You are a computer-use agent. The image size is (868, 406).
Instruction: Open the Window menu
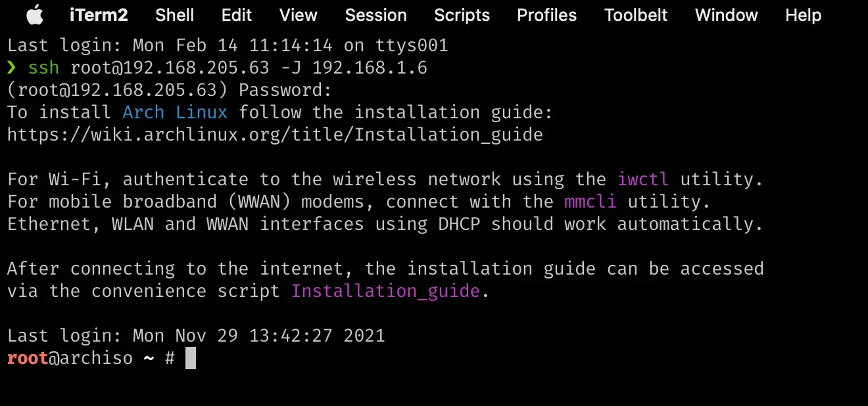coord(726,14)
